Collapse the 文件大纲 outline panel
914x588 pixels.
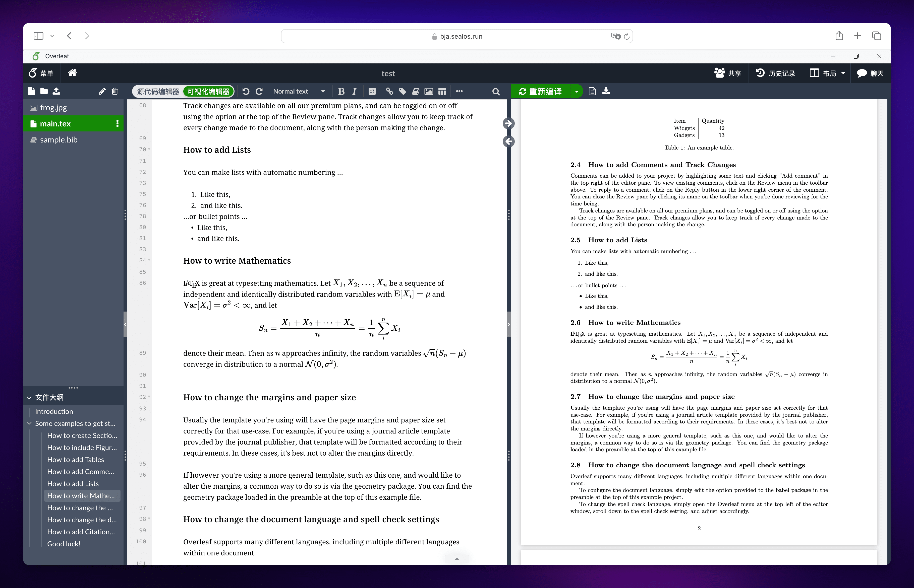click(29, 397)
